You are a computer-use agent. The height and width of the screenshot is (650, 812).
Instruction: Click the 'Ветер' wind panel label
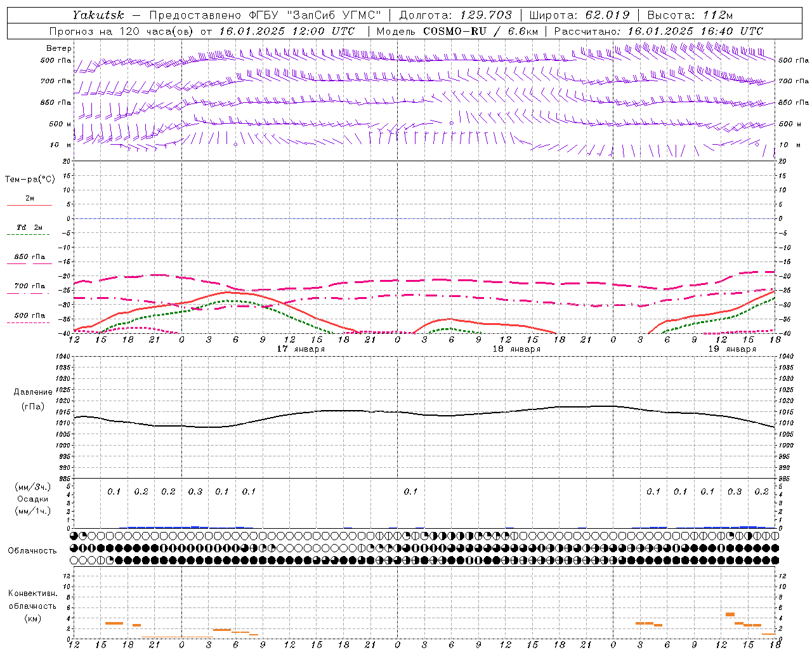[x=59, y=48]
